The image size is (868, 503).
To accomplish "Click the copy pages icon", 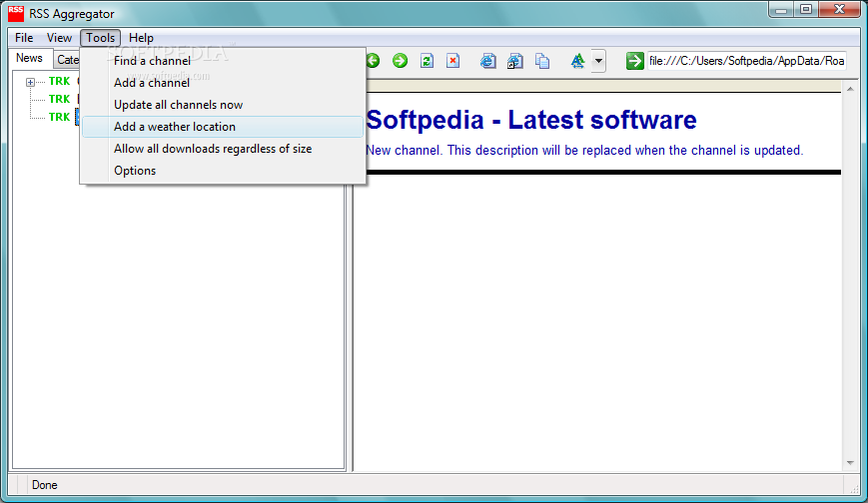I will [542, 61].
